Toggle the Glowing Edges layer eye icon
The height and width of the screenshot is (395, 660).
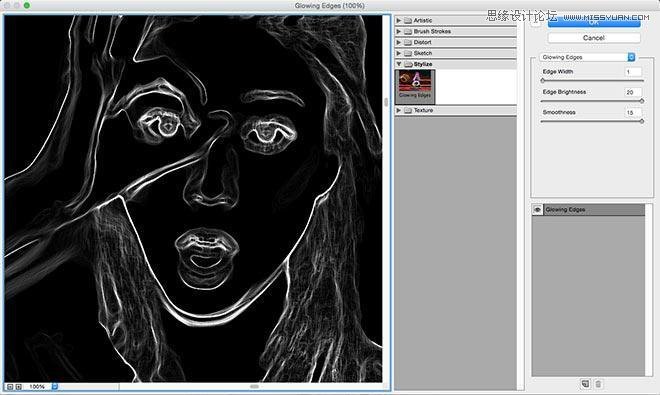(538, 210)
